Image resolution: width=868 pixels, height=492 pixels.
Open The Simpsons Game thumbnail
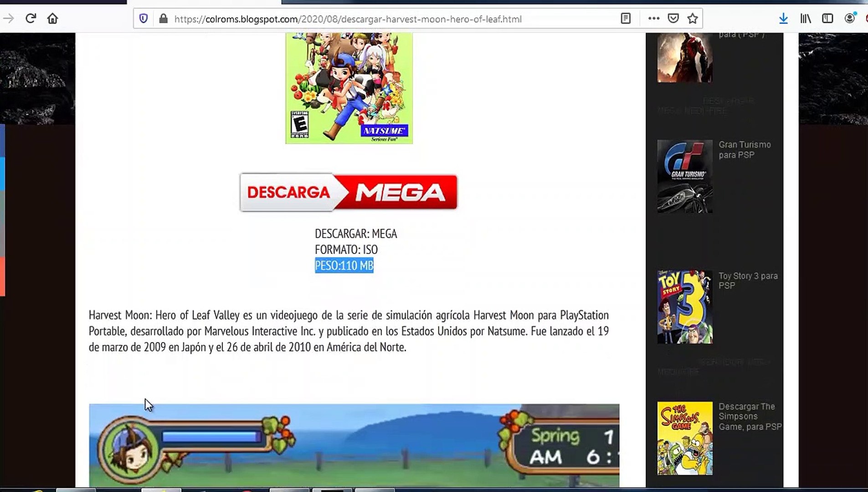pyautogui.click(x=685, y=438)
